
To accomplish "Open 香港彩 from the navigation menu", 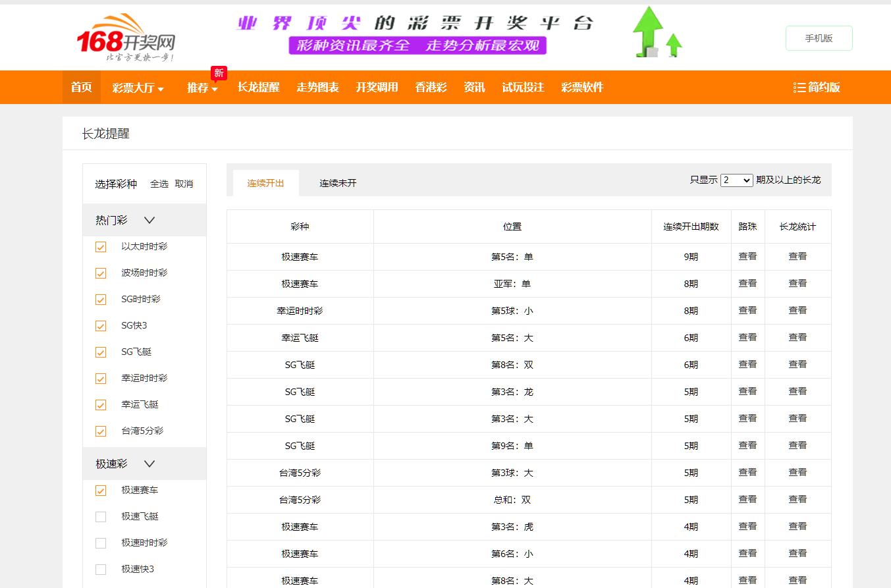I will coord(431,86).
